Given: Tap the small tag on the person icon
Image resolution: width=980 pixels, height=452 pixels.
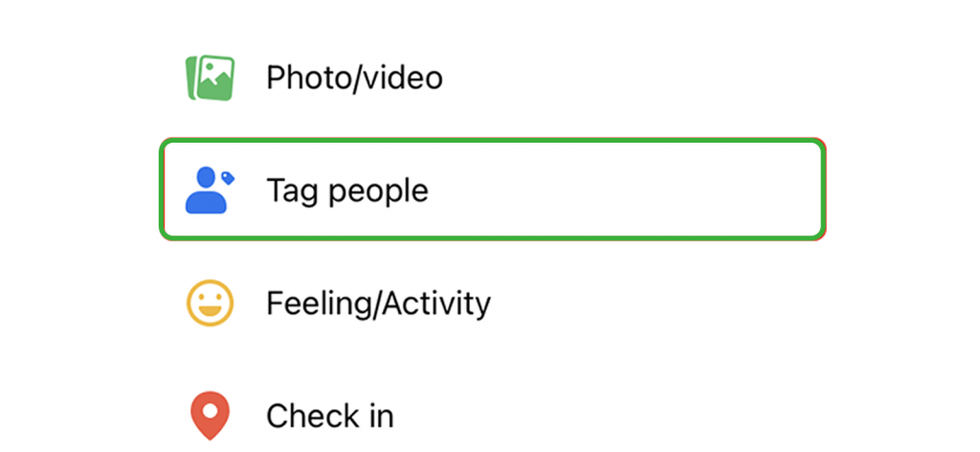Looking at the screenshot, I should [x=227, y=177].
